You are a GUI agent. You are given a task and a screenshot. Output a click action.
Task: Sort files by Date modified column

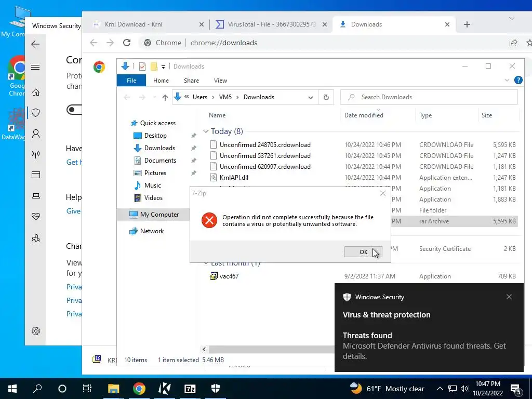(x=364, y=115)
